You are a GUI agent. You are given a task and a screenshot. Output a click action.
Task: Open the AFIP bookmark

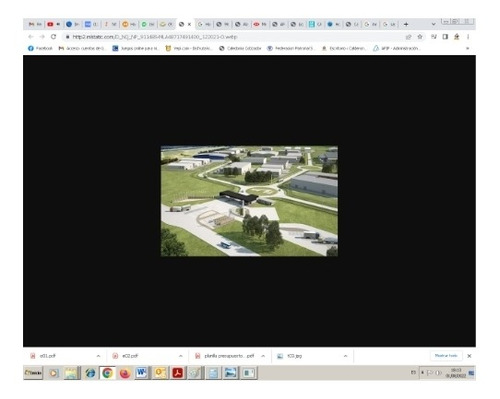tap(396, 48)
